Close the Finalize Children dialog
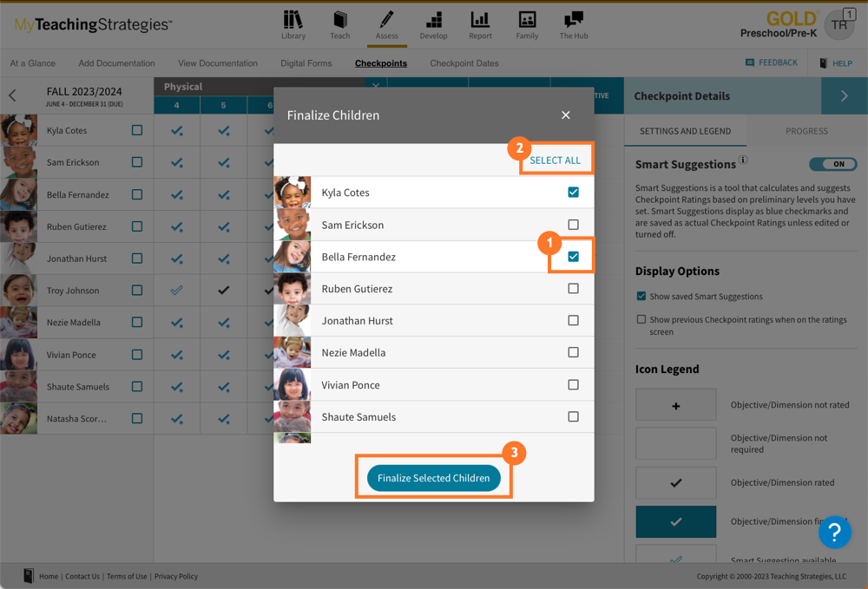Viewport: 868px width, 589px height. point(566,115)
